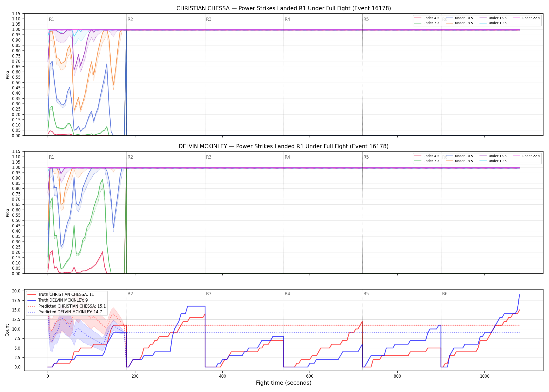Image resolution: width=549 pixels, height=392 pixels.
Task: Click the R4 round label in the Count chart
Action: coord(287,294)
